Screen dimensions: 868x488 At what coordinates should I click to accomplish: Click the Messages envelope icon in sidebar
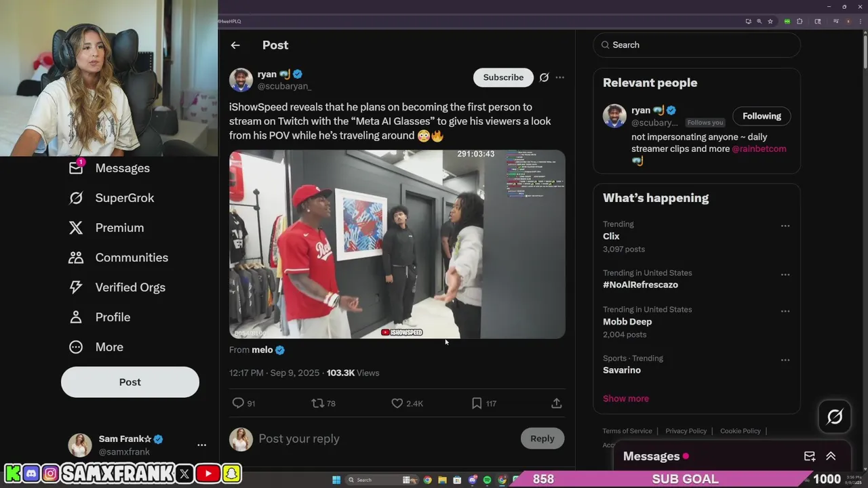76,168
